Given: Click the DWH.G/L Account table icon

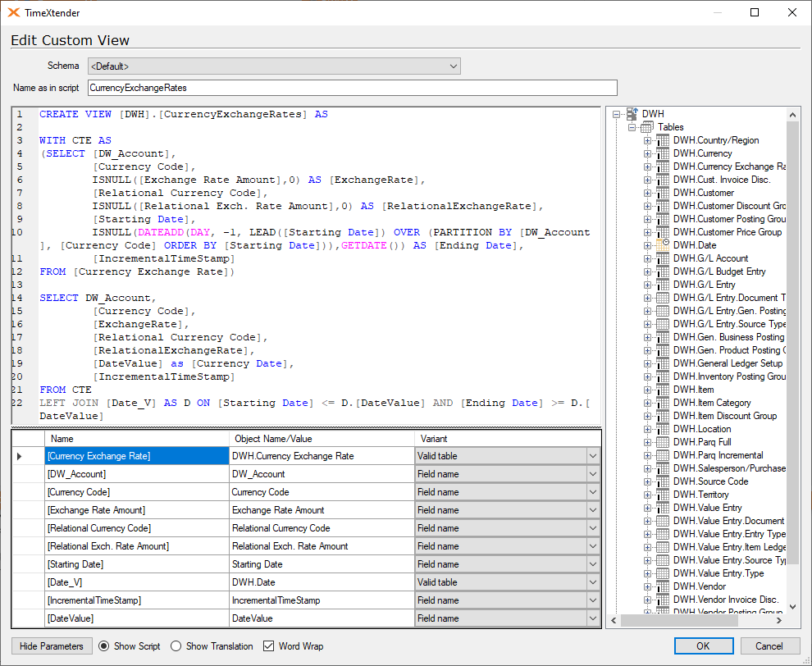Looking at the screenshot, I should point(663,258).
